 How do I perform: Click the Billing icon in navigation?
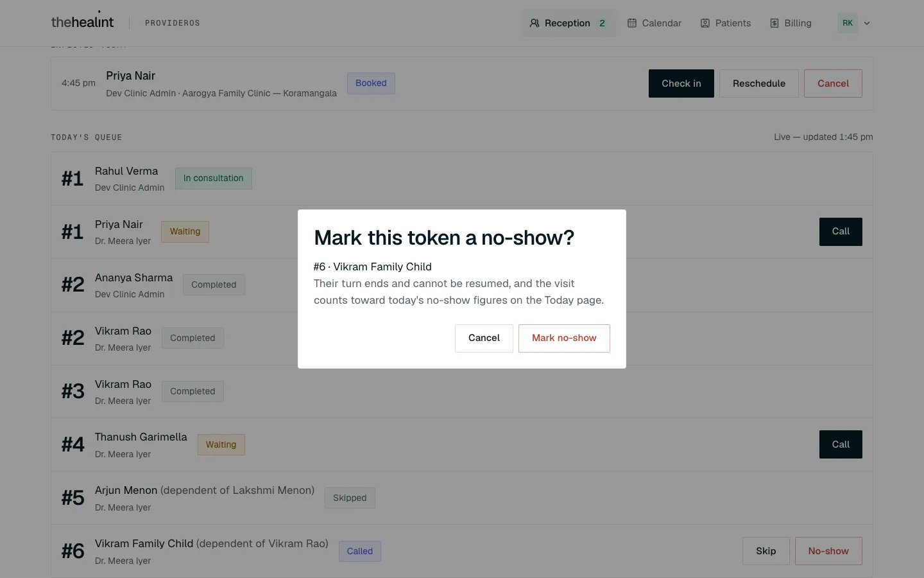pyautogui.click(x=774, y=23)
